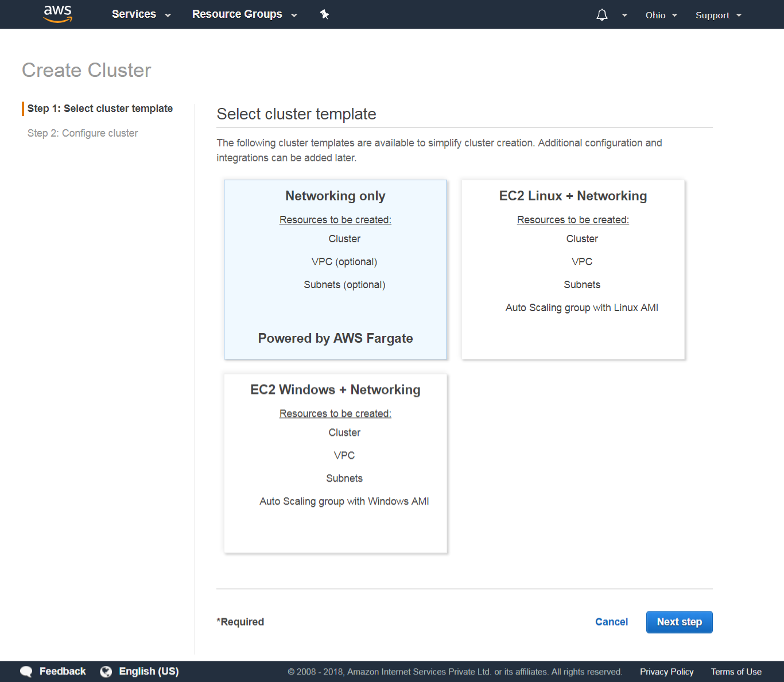The image size is (784, 682).
Task: Click the Feedback speech bubble icon
Action: point(26,672)
